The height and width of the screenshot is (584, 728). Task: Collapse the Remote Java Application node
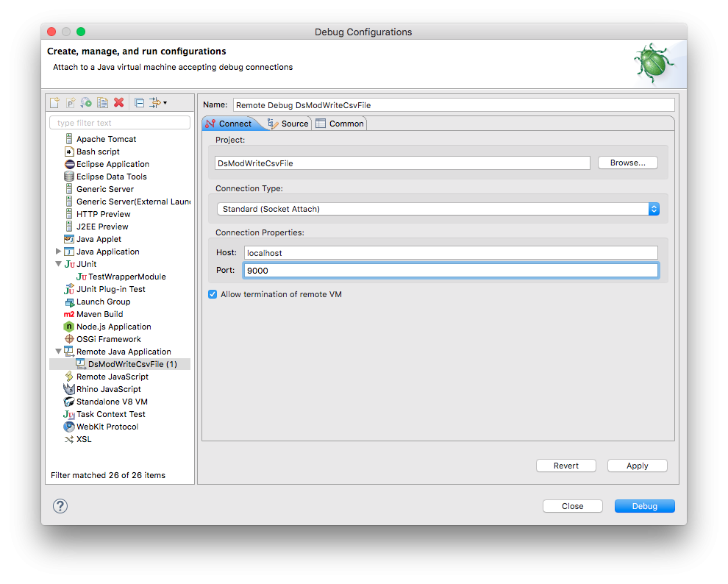pyautogui.click(x=59, y=352)
